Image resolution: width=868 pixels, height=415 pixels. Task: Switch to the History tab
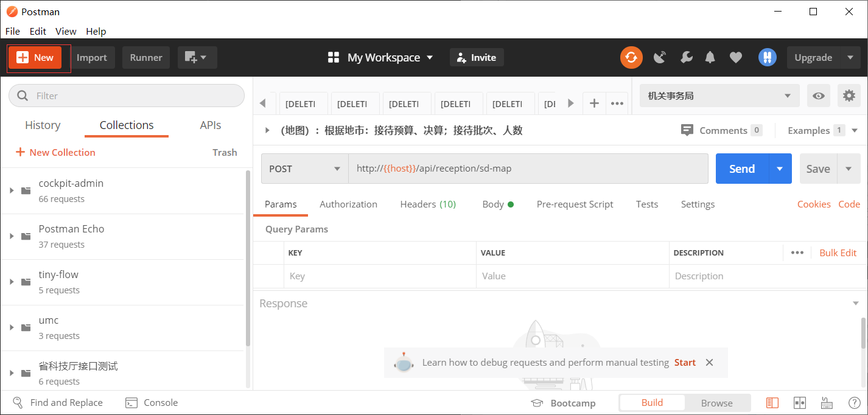[x=43, y=125]
